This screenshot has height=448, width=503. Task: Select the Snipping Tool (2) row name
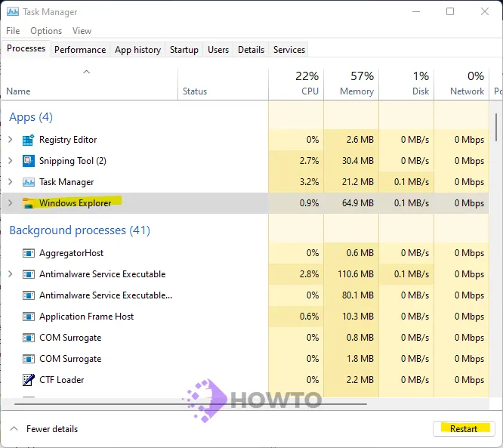click(x=73, y=161)
